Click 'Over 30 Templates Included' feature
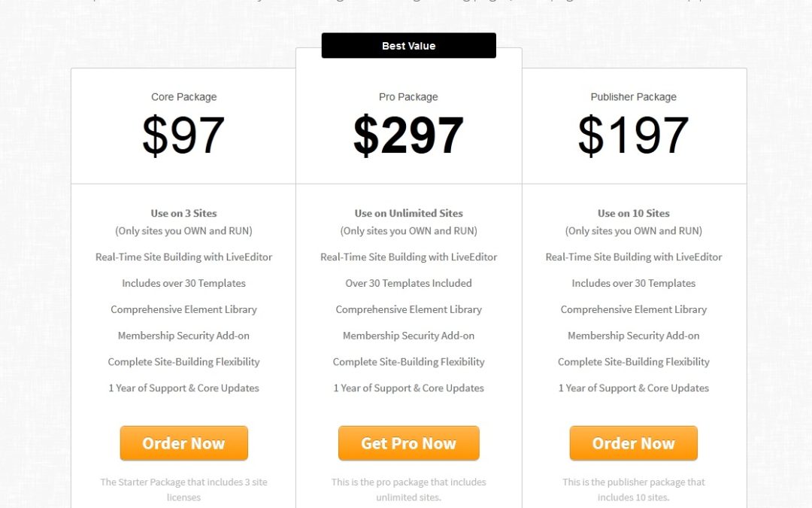Screen dimensions: 812x508 [408, 283]
